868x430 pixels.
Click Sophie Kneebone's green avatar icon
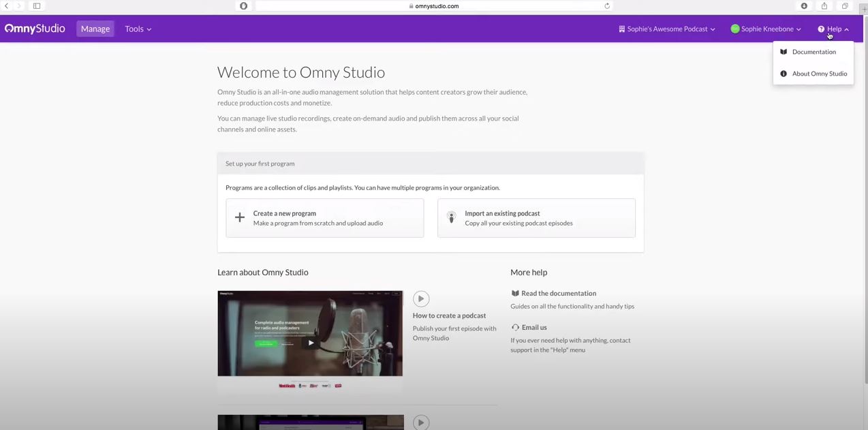point(735,29)
